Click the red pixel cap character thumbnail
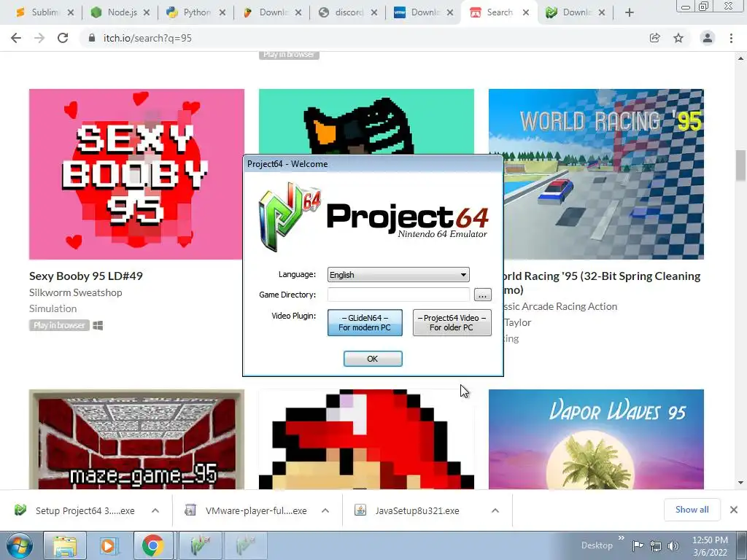Screen dimensions: 747x560 click(x=366, y=440)
